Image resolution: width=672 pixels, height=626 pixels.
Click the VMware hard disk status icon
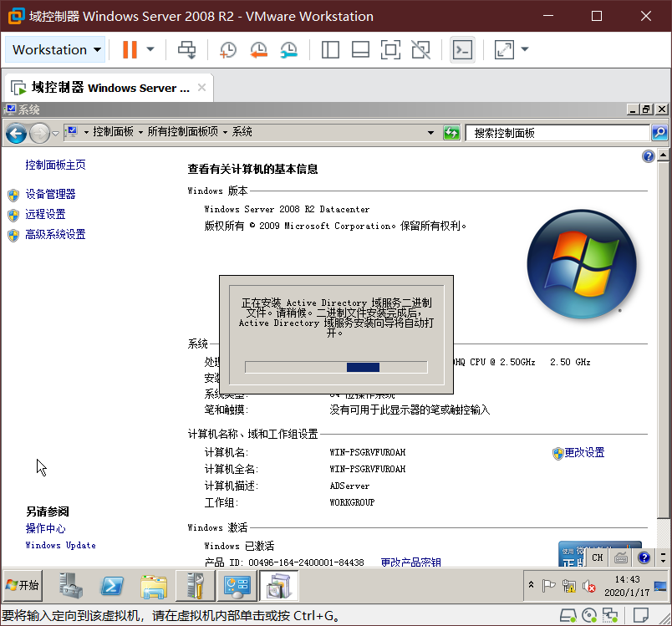click(568, 616)
